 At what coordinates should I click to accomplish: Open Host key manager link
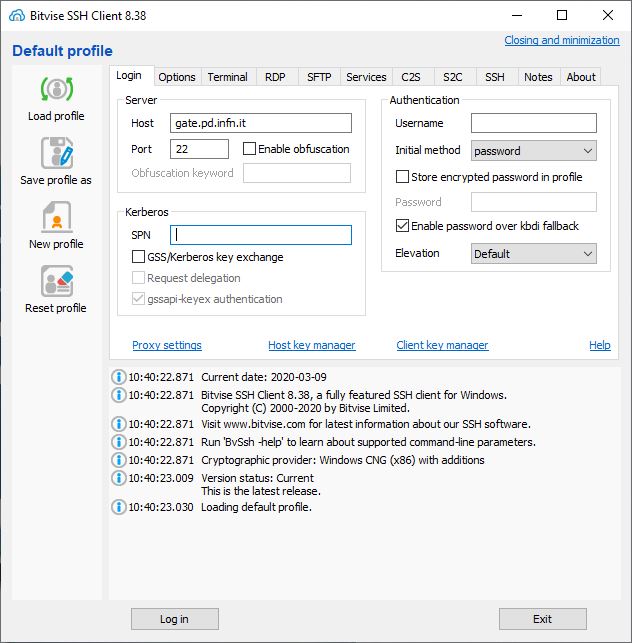pyautogui.click(x=312, y=345)
